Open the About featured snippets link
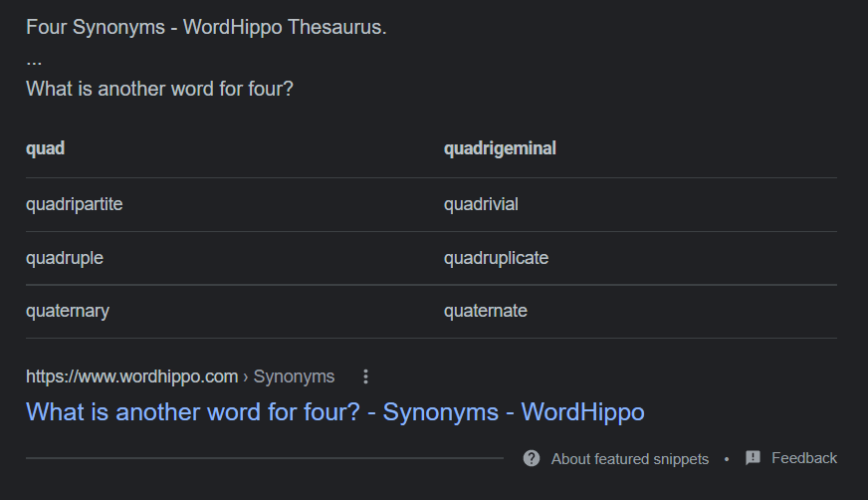This screenshot has width=868, height=500. (630, 459)
